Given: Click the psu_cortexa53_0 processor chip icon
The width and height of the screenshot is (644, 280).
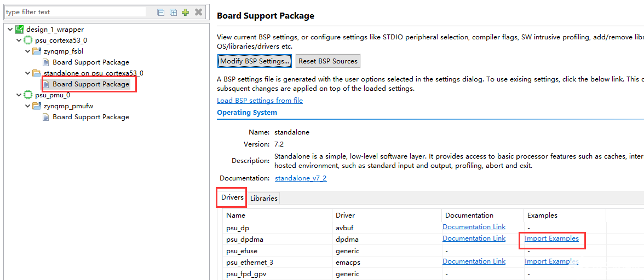Looking at the screenshot, I should tap(28, 40).
